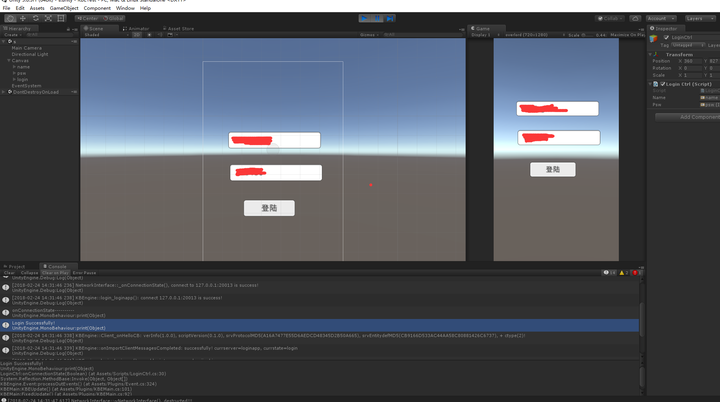
Task: Collapse the Canvas object in Hierarchy
Action: point(9,61)
